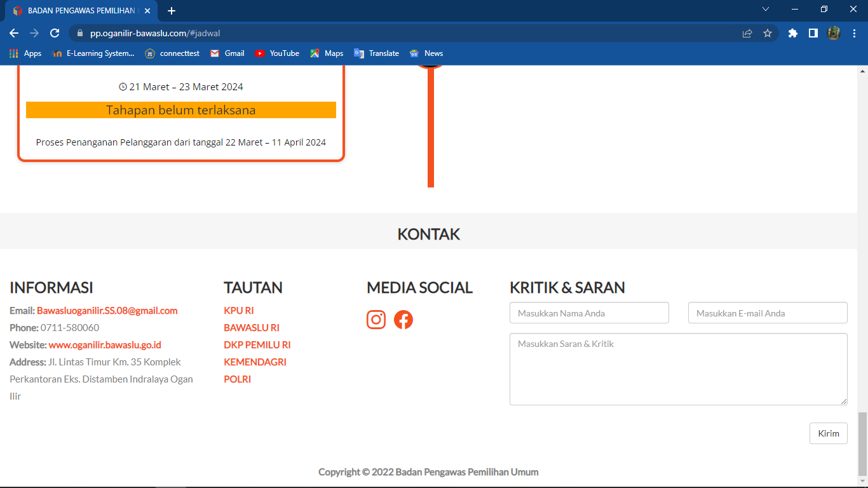Bookmark this page with the star icon
The height and width of the screenshot is (488, 868).
768,32
